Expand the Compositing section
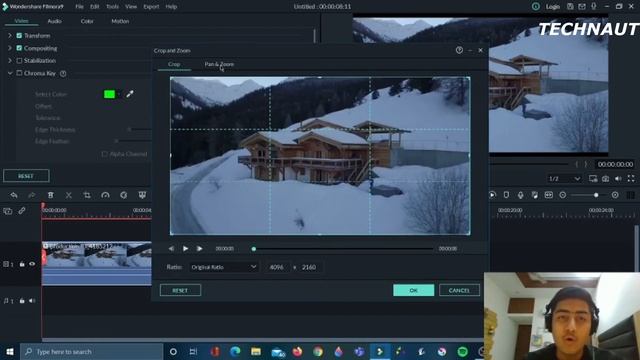 click(10, 48)
